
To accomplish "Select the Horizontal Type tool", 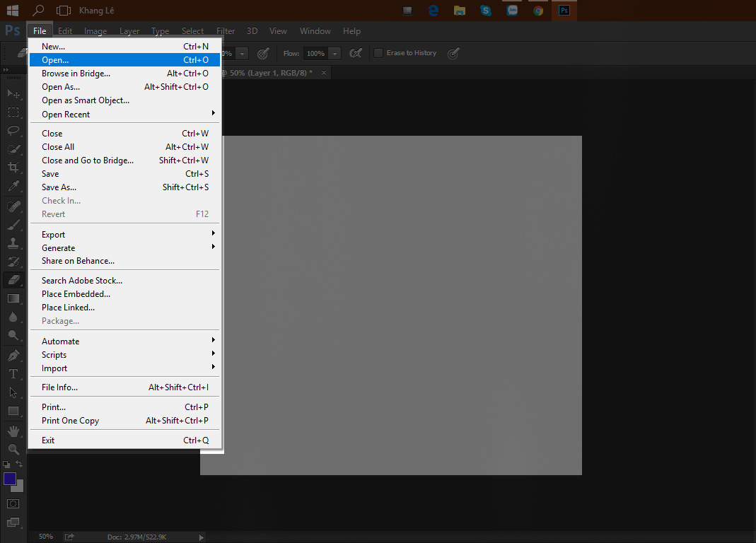I will (13, 373).
